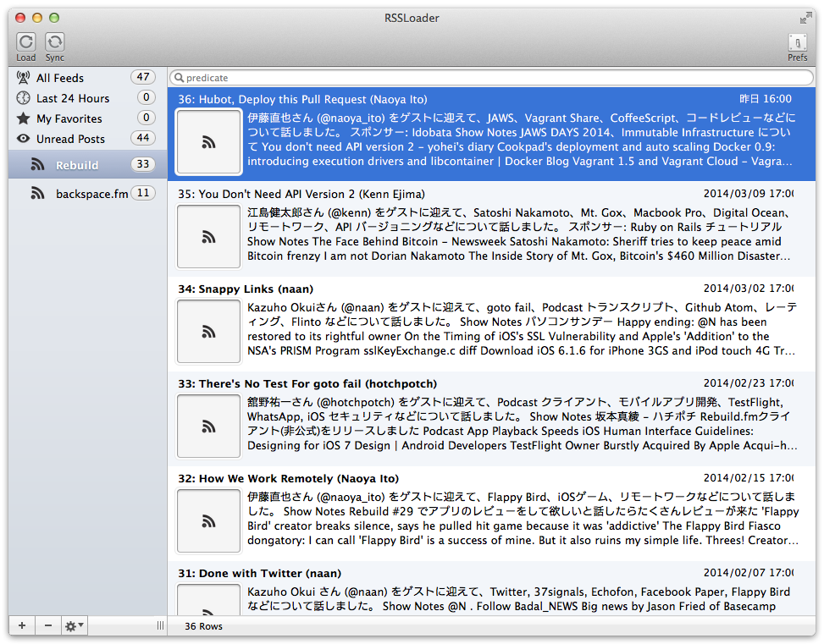
Task: Open the Prefs toolbar icon
Action: [x=797, y=42]
